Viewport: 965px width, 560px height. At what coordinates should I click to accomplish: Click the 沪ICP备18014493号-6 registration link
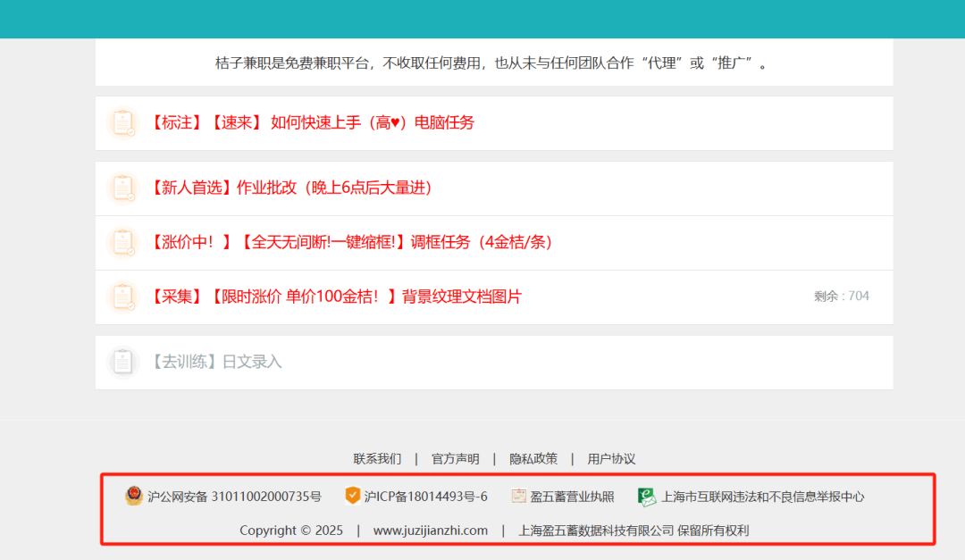tap(425, 497)
